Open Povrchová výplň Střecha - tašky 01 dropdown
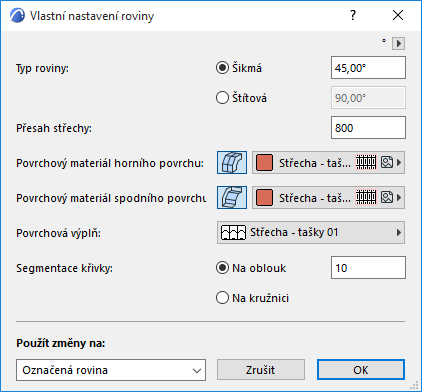The width and height of the screenshot is (422, 392). (311, 232)
